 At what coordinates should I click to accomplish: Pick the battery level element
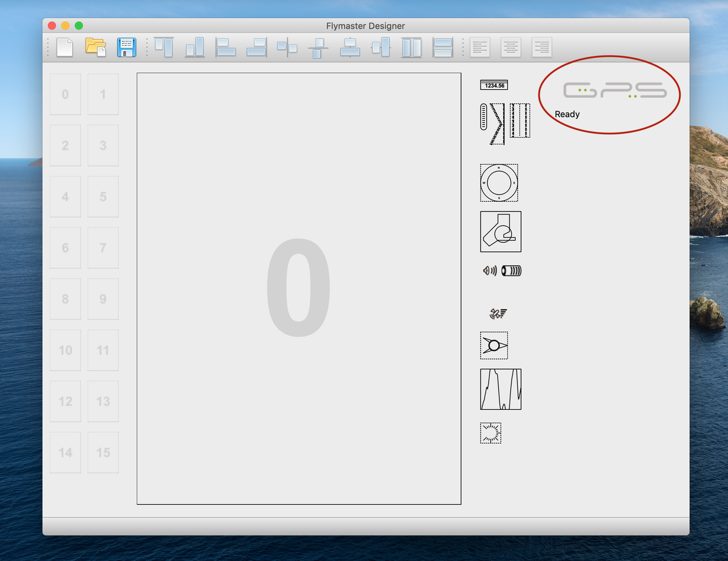tap(512, 271)
